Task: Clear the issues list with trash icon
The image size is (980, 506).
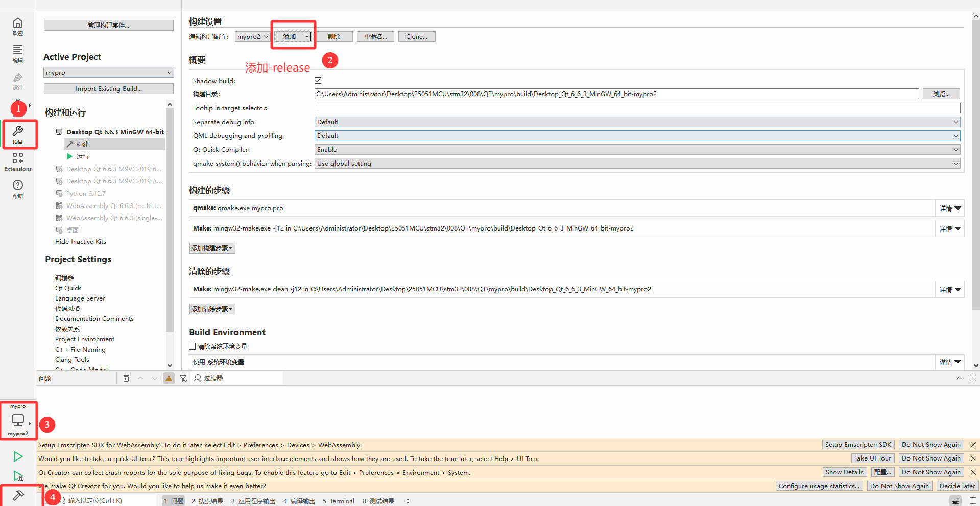Action: (126, 378)
